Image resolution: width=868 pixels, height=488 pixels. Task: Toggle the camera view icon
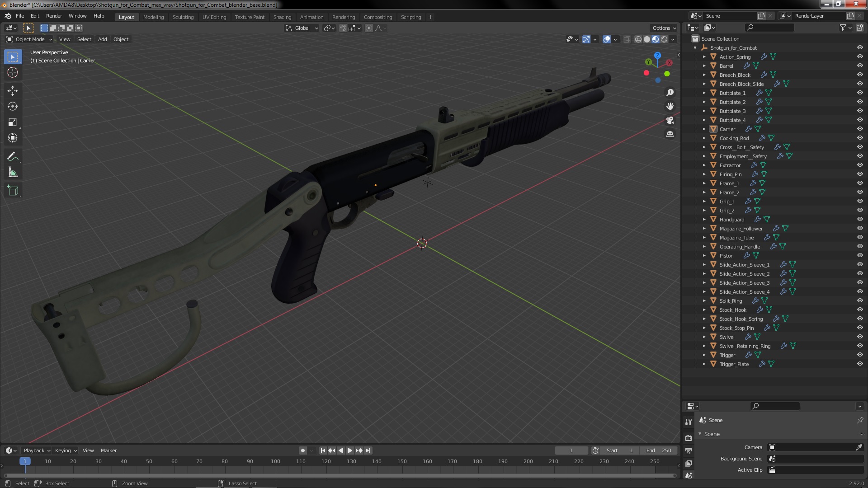[670, 120]
